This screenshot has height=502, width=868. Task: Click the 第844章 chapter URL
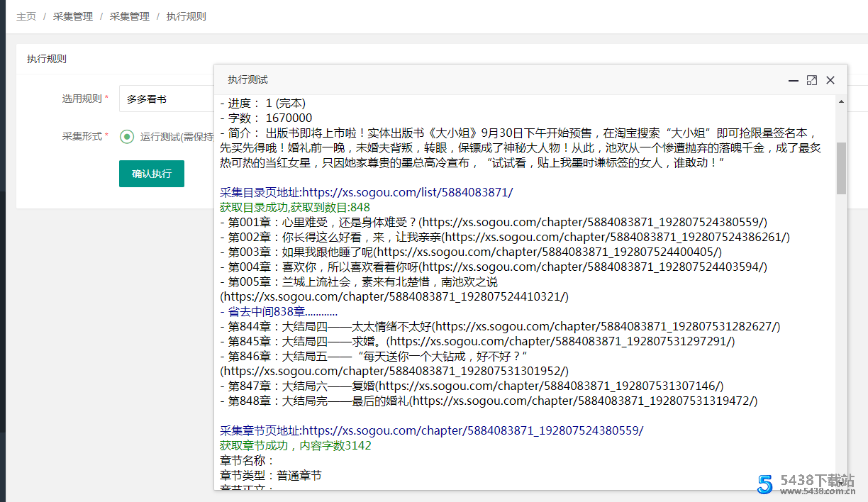pos(607,326)
